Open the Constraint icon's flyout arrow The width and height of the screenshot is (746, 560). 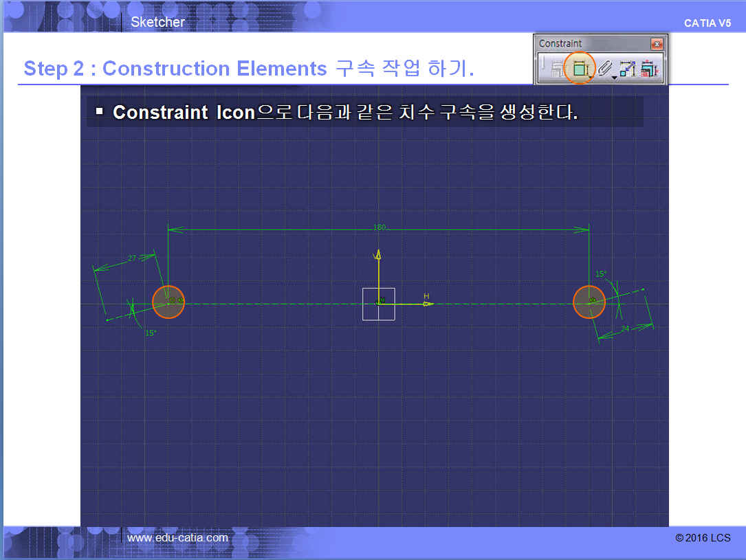click(x=590, y=77)
